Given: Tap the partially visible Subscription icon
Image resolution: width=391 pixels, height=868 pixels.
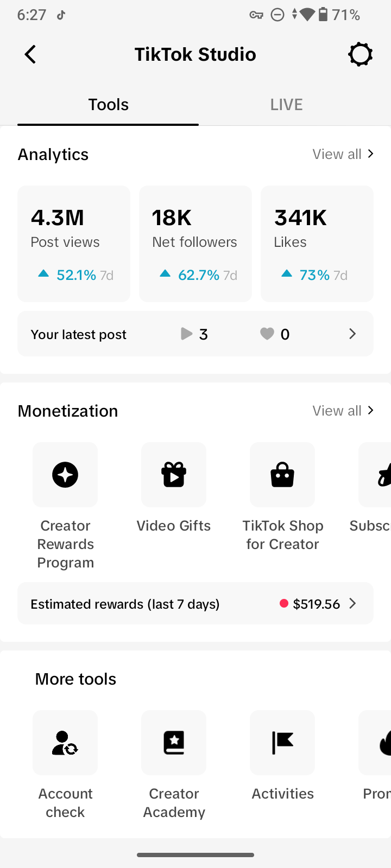Looking at the screenshot, I should click(375, 475).
